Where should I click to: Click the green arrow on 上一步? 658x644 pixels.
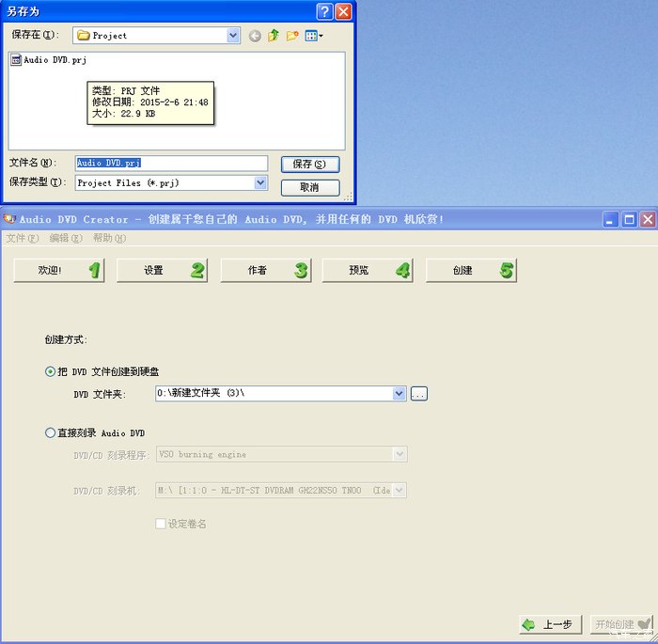529,624
